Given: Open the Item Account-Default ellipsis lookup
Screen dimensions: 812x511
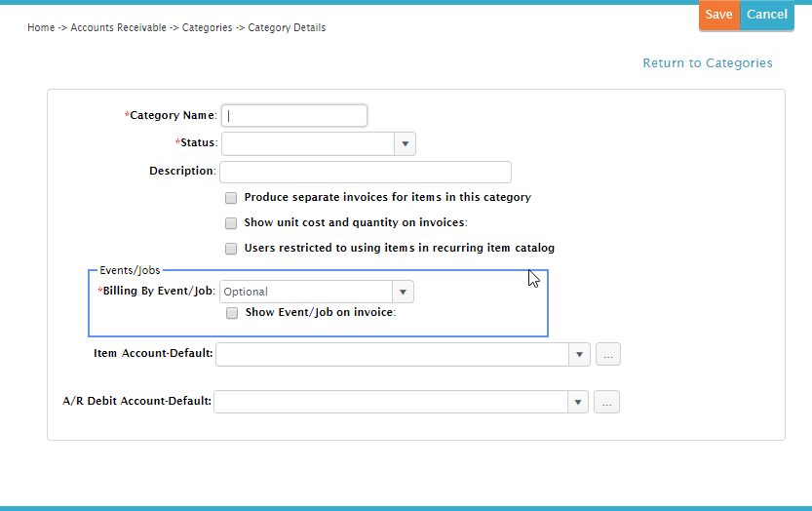Looking at the screenshot, I should coord(608,355).
